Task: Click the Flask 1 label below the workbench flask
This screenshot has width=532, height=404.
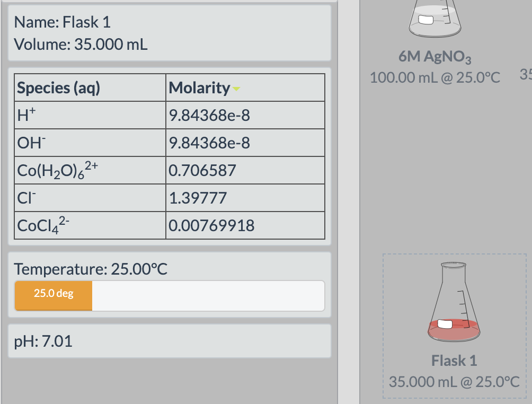Action: [454, 361]
